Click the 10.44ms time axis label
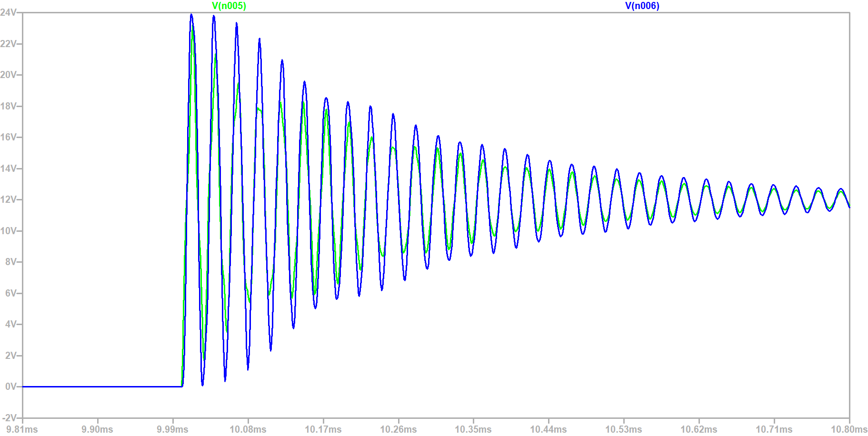This screenshot has height=436, width=868. (x=549, y=429)
